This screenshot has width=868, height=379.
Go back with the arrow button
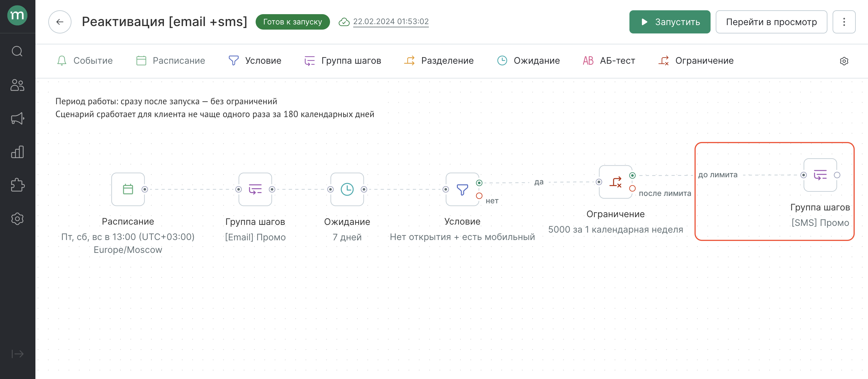60,22
